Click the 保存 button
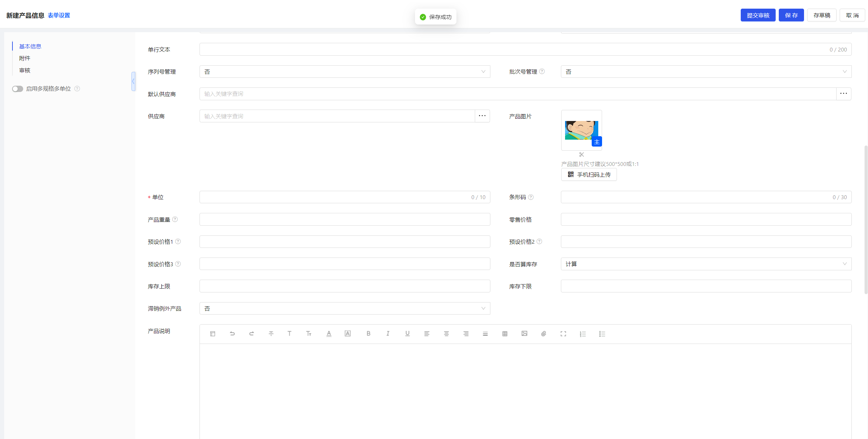The image size is (868, 439). (x=791, y=15)
